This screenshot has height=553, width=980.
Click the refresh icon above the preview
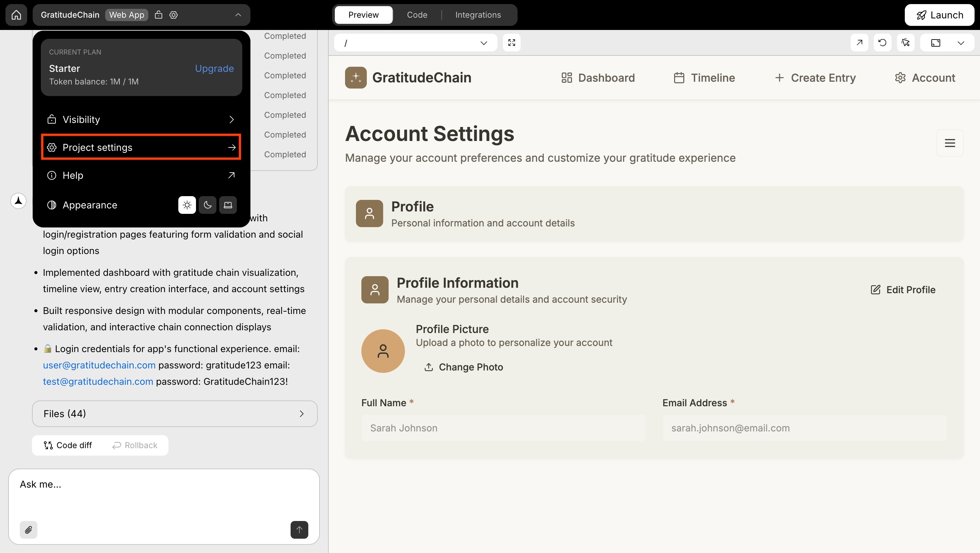click(x=883, y=42)
